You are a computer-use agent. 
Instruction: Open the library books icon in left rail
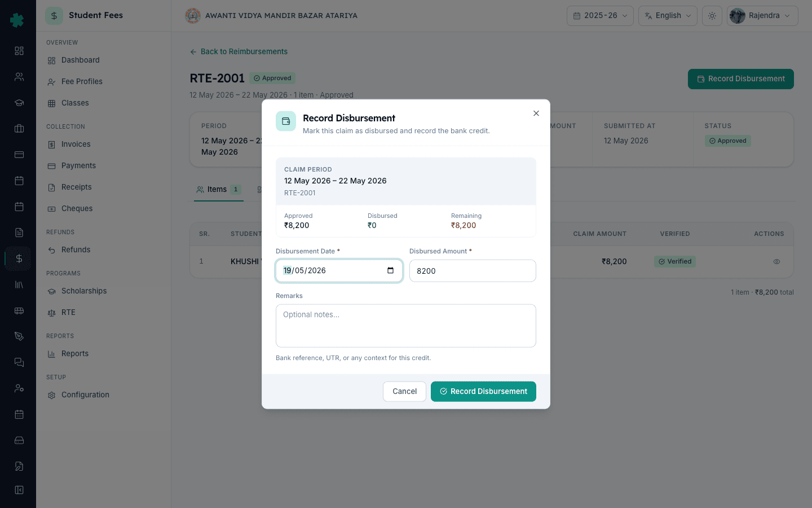pos(19,284)
